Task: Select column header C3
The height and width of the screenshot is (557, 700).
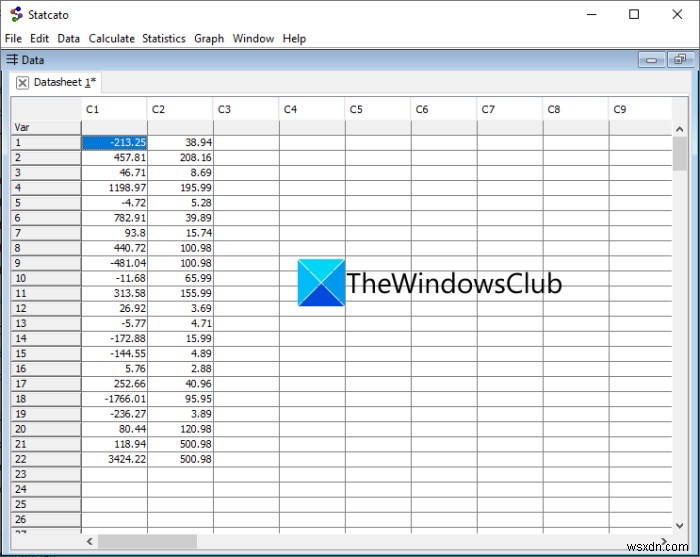Action: pos(246,109)
